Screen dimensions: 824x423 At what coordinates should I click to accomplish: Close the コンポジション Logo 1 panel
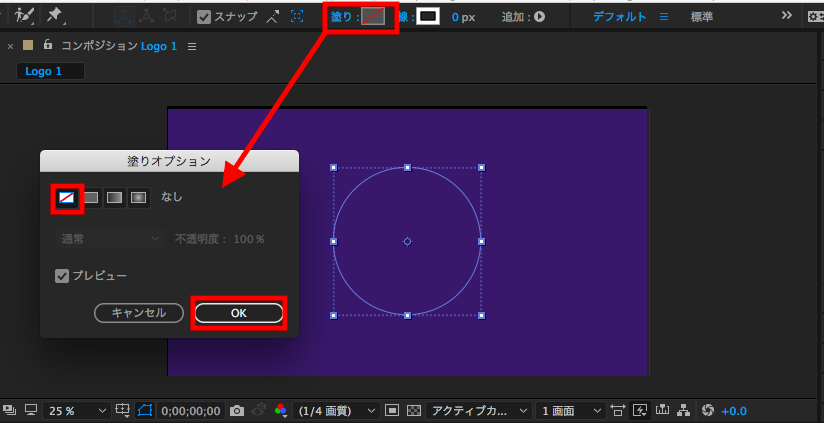point(10,46)
